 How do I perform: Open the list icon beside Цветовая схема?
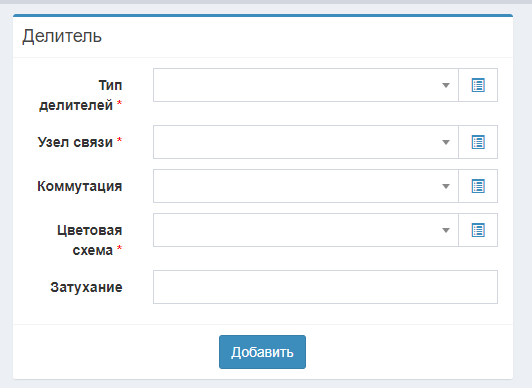pyautogui.click(x=478, y=230)
